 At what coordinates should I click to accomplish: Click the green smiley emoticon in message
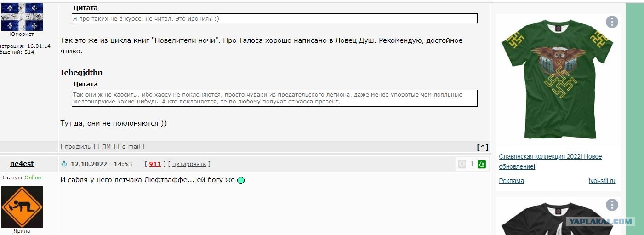pos(240,180)
